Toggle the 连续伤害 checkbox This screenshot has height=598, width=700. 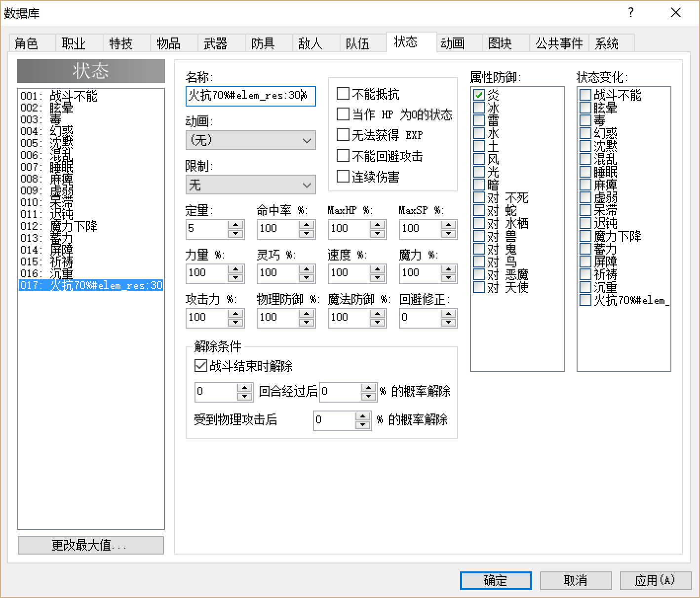click(343, 176)
